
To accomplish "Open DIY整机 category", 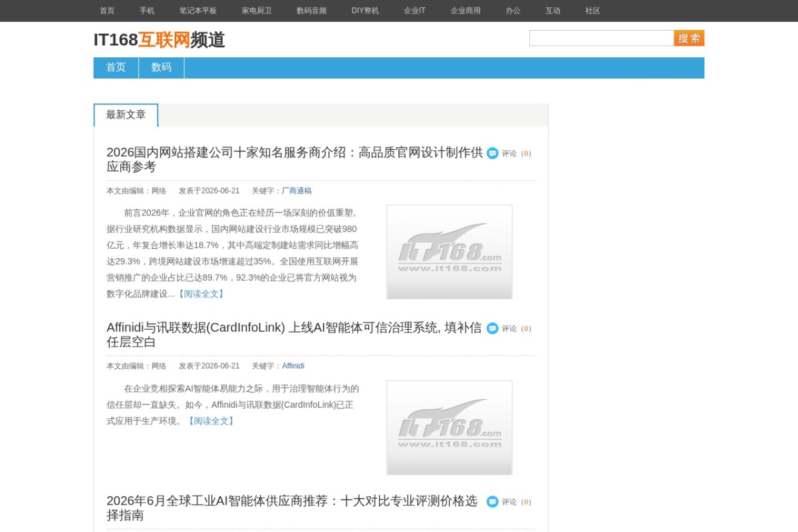I will [365, 11].
